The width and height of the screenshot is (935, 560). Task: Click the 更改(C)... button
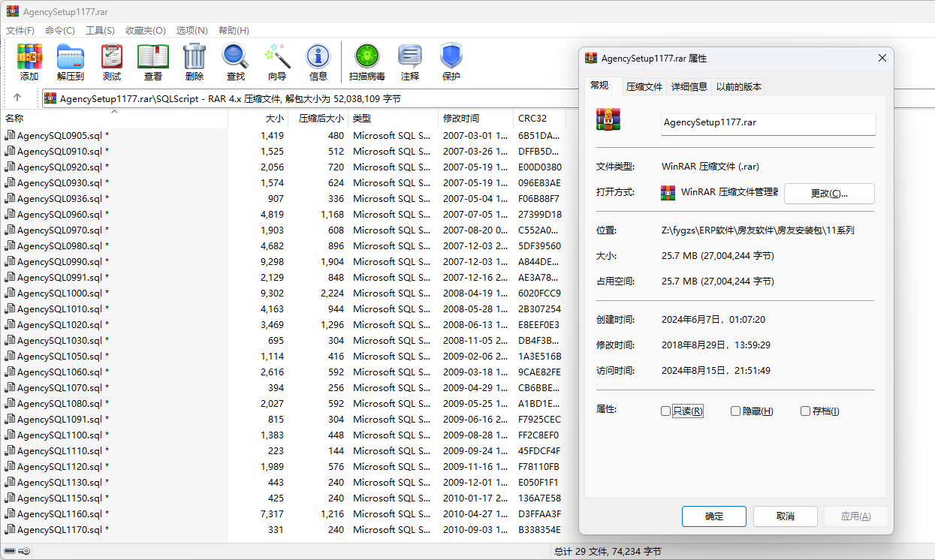[829, 193]
